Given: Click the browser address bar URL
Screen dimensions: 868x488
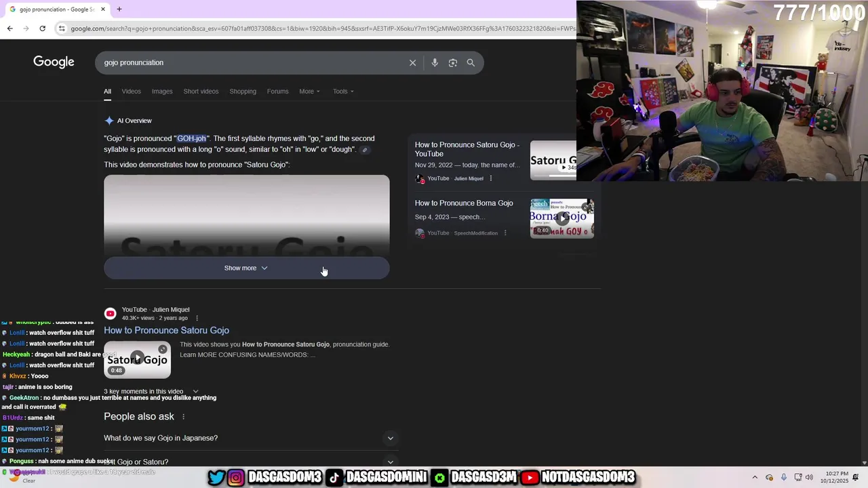Looking at the screenshot, I should 323,28.
